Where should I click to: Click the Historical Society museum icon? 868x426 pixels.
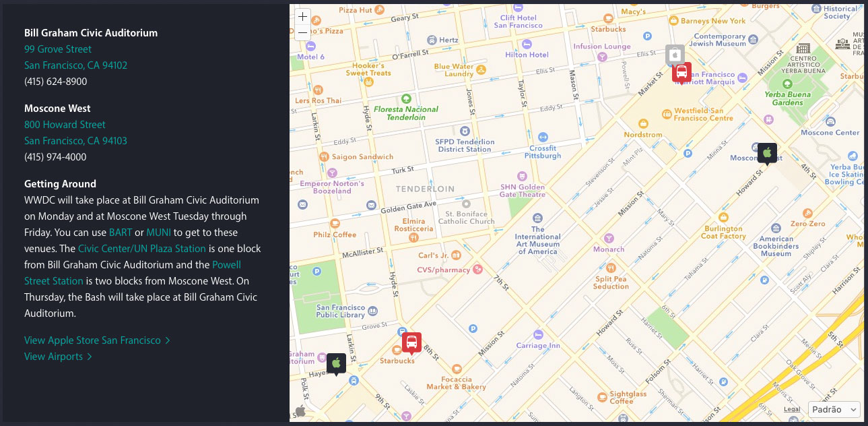click(x=817, y=9)
